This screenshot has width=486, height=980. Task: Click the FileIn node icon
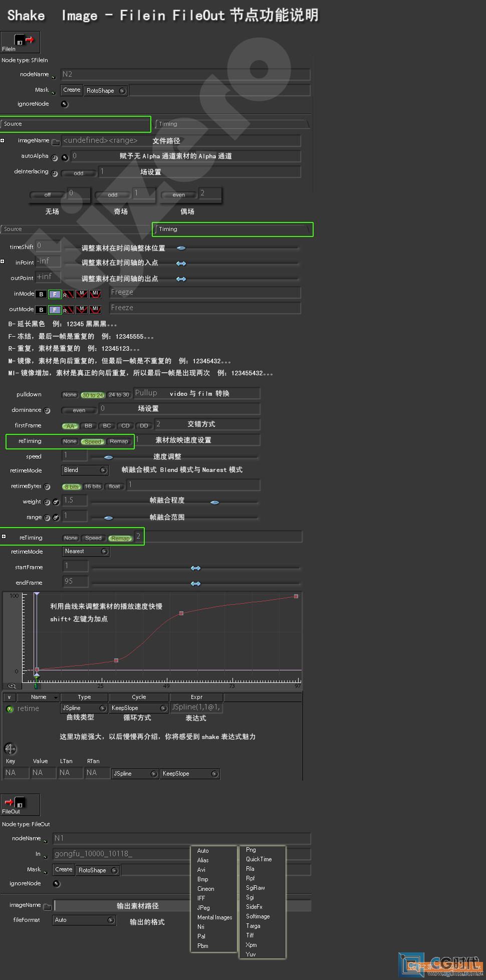pos(20,42)
